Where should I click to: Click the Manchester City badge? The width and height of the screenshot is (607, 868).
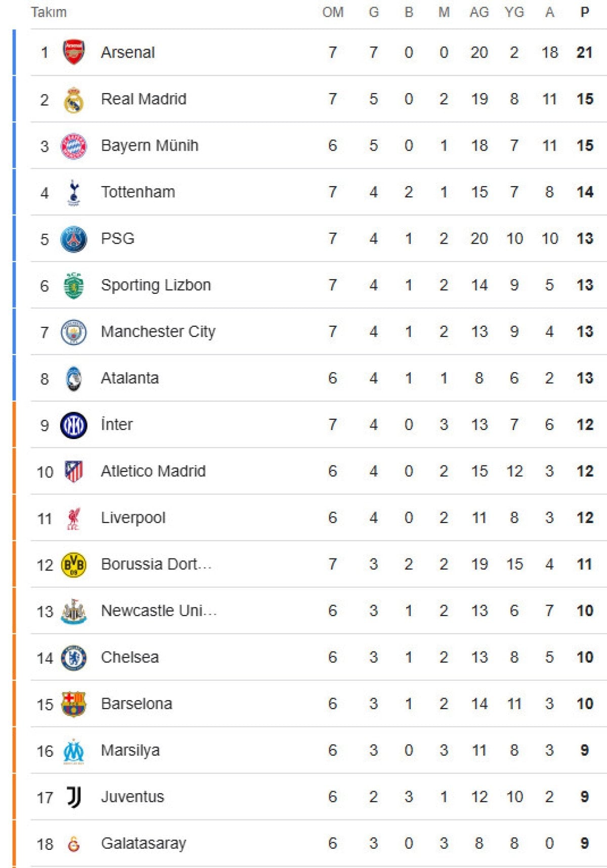pos(73,332)
